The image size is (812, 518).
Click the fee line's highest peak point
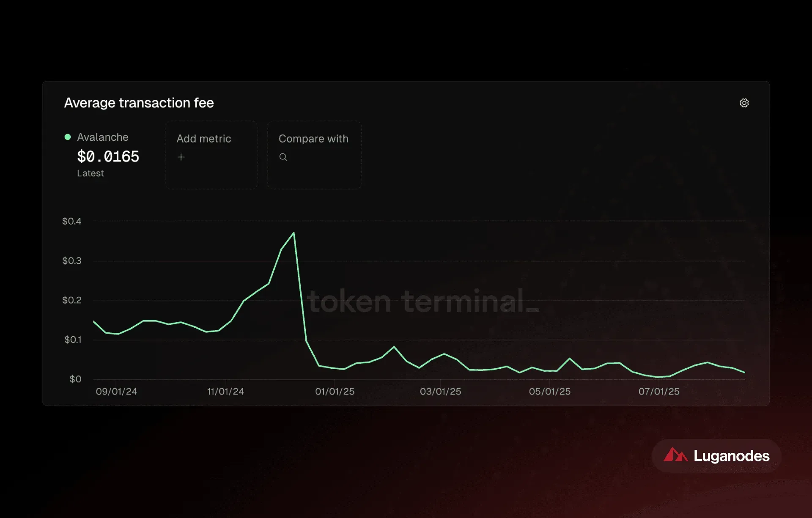pyautogui.click(x=294, y=233)
